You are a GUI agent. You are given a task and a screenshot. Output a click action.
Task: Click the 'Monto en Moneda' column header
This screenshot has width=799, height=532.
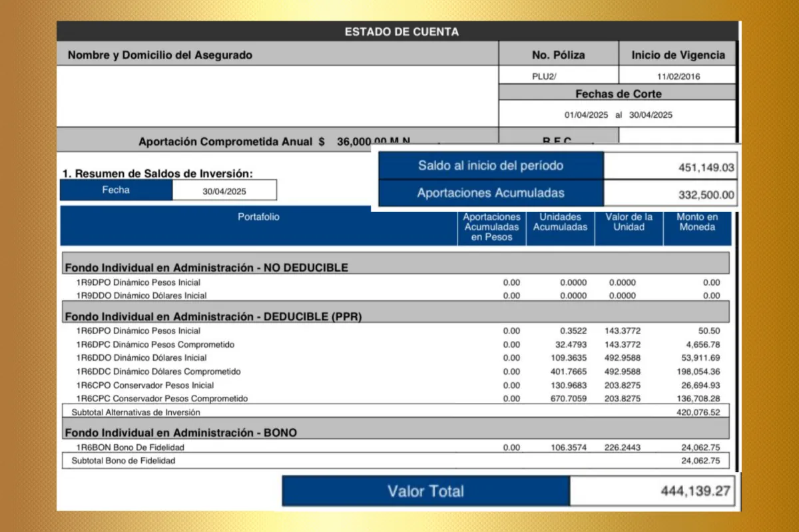coord(696,222)
